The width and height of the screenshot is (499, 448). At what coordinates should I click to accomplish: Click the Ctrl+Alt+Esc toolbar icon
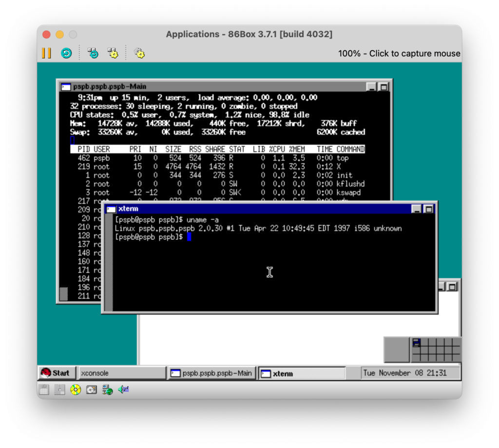(114, 53)
